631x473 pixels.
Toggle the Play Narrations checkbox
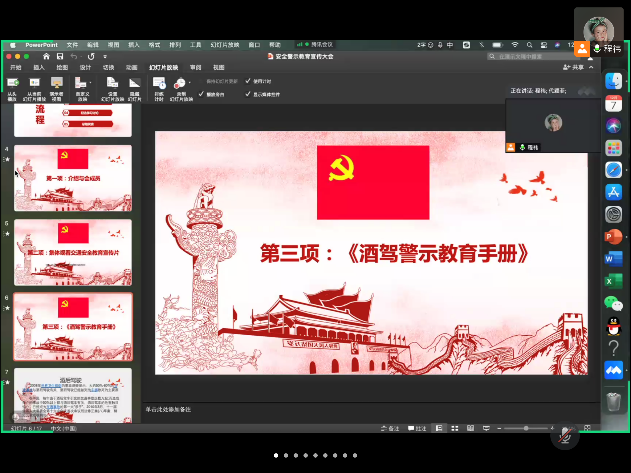tap(203, 94)
